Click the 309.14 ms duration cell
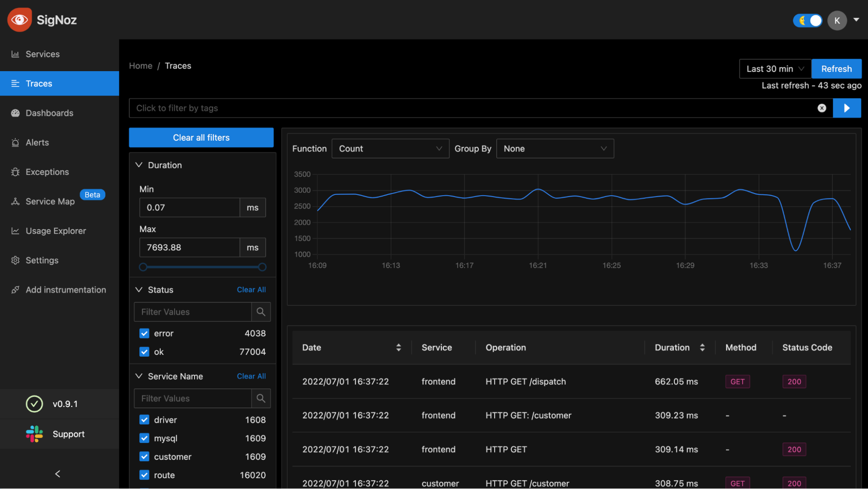The image size is (868, 489). click(x=677, y=450)
